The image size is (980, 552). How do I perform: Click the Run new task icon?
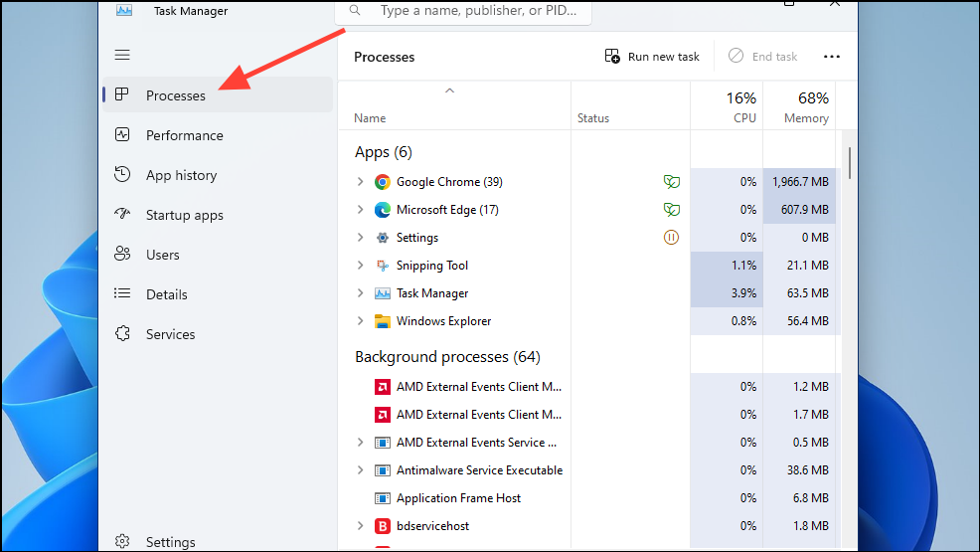[x=612, y=57]
